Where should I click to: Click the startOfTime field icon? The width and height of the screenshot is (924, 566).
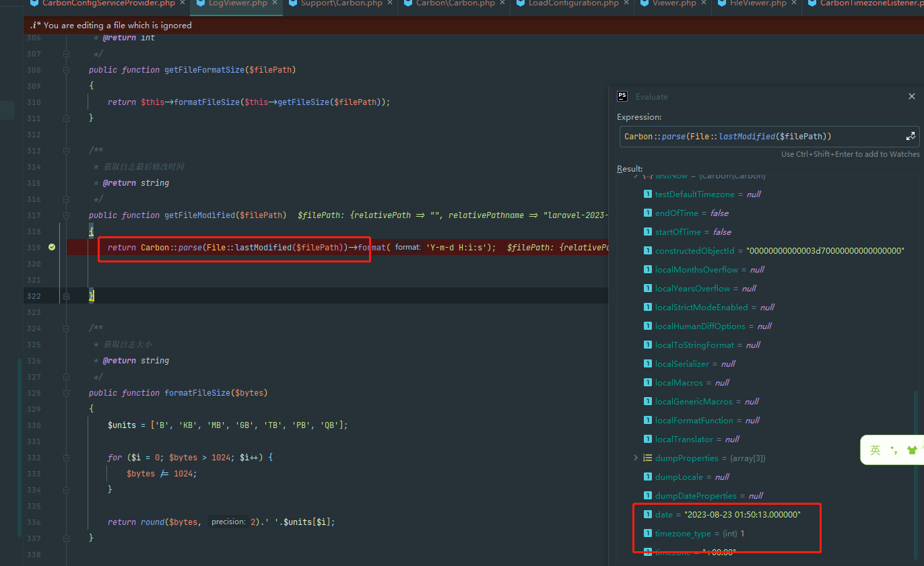[647, 232]
